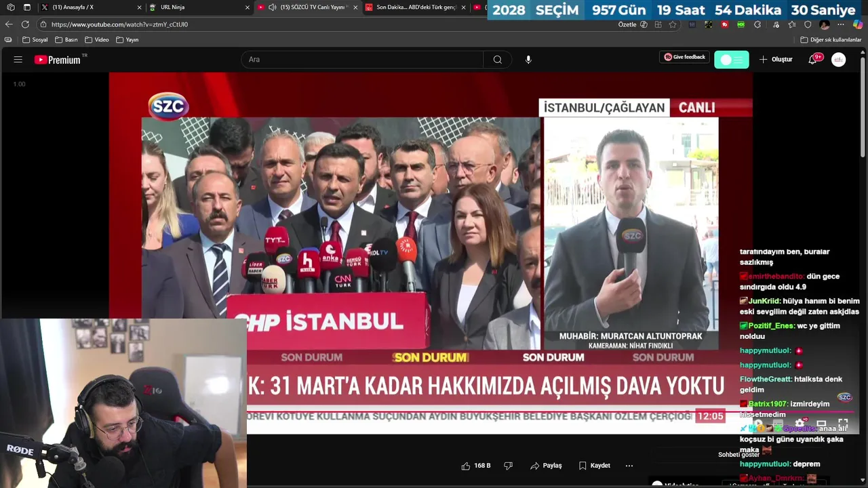Image resolution: width=868 pixels, height=488 pixels.
Task: Open the Yayın bookmarks folder
Action: tap(127, 40)
